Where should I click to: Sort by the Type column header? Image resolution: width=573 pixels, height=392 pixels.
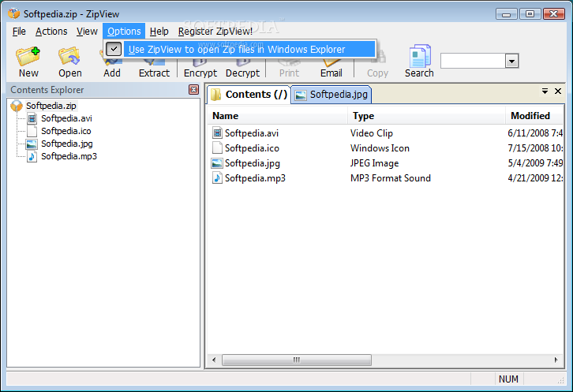click(x=426, y=116)
